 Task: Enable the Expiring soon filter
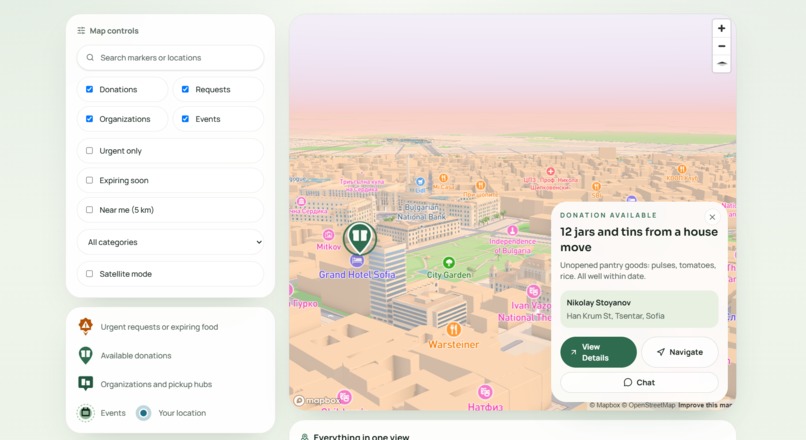pyautogui.click(x=89, y=180)
